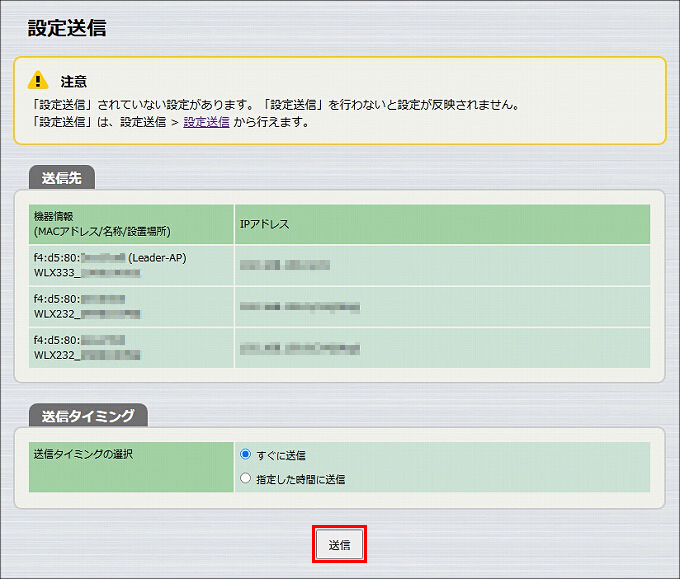This screenshot has height=579, width=680.
Task: Click the 機器情報 column header
Action: [131, 224]
